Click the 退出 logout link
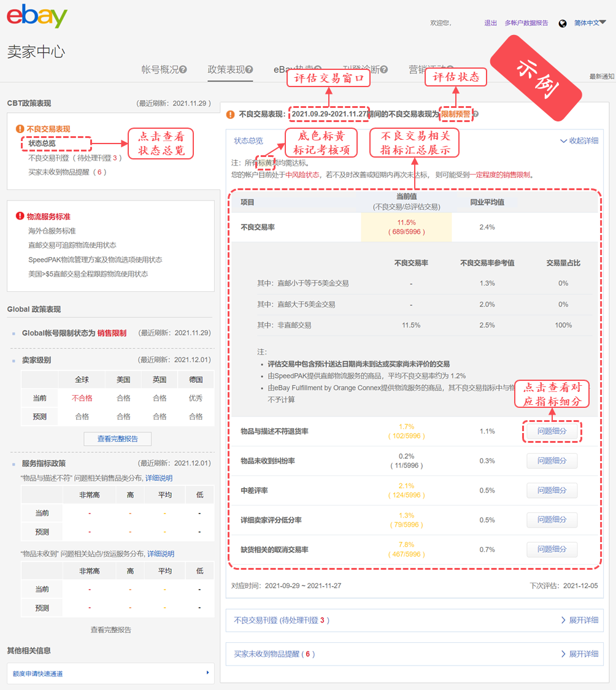 (490, 22)
